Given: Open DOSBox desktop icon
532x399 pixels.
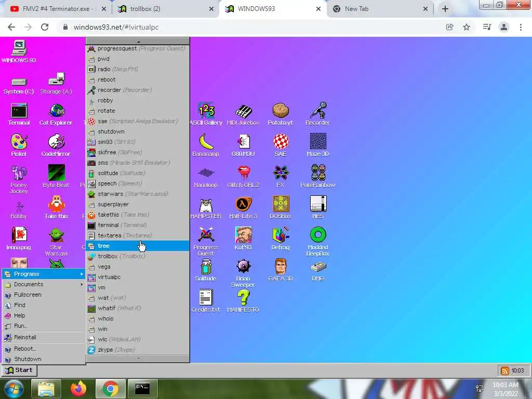Looking at the screenshot, I should point(280,208).
